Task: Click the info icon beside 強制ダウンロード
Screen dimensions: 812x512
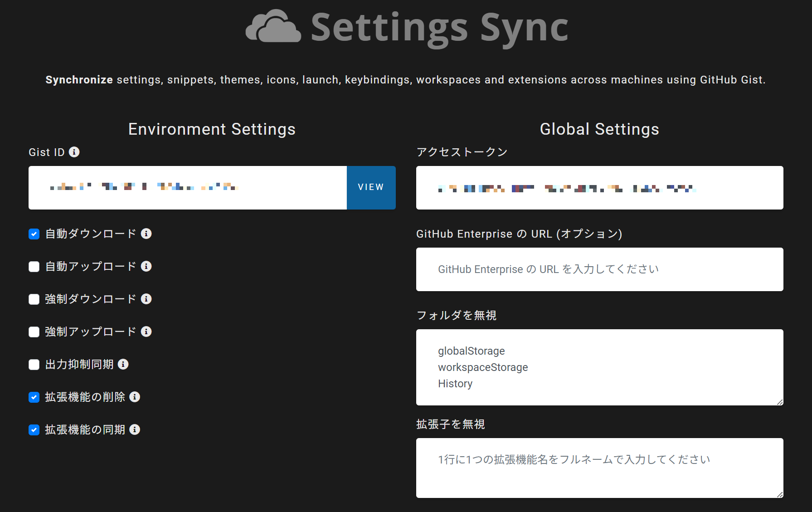Action: tap(146, 299)
